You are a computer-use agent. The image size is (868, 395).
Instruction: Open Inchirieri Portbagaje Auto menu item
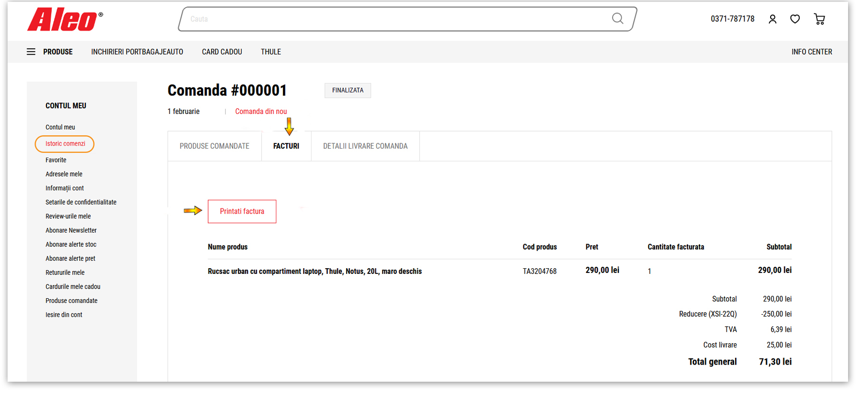pos(137,52)
